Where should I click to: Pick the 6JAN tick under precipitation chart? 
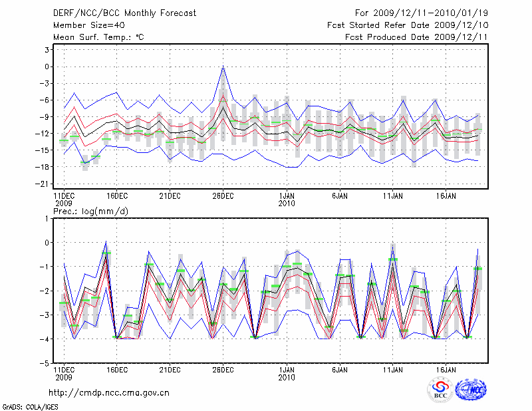[x=340, y=368]
